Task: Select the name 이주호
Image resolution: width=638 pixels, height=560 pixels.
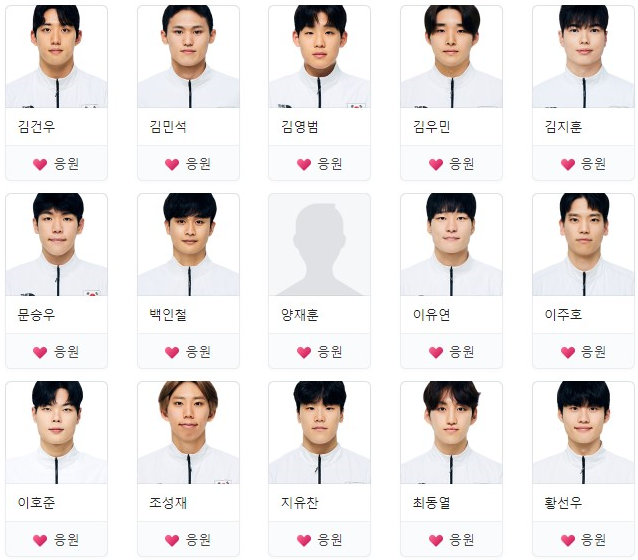Action: coord(563,315)
